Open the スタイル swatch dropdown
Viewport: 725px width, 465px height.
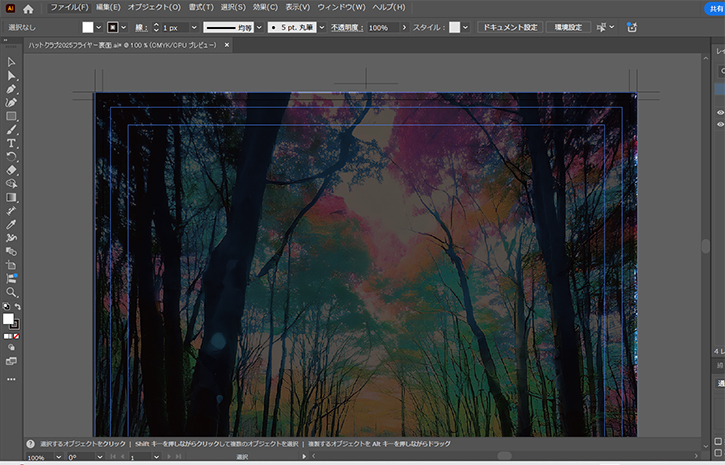[x=466, y=27]
